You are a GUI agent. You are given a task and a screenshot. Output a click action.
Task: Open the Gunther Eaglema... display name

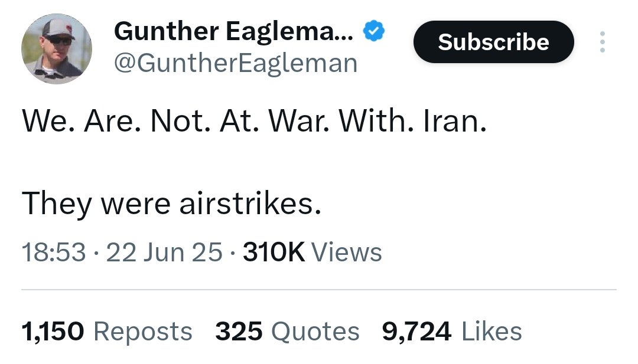[x=233, y=32]
